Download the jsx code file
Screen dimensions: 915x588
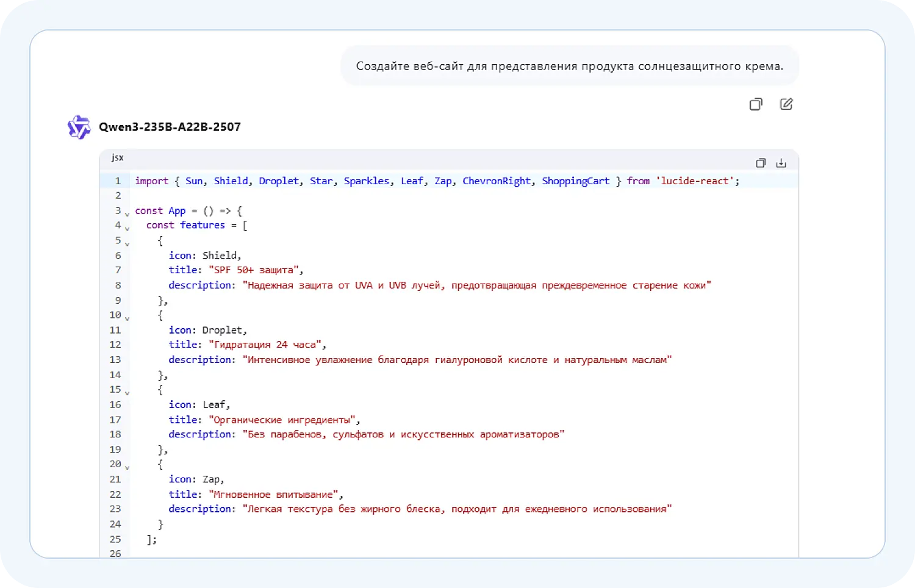coord(781,163)
